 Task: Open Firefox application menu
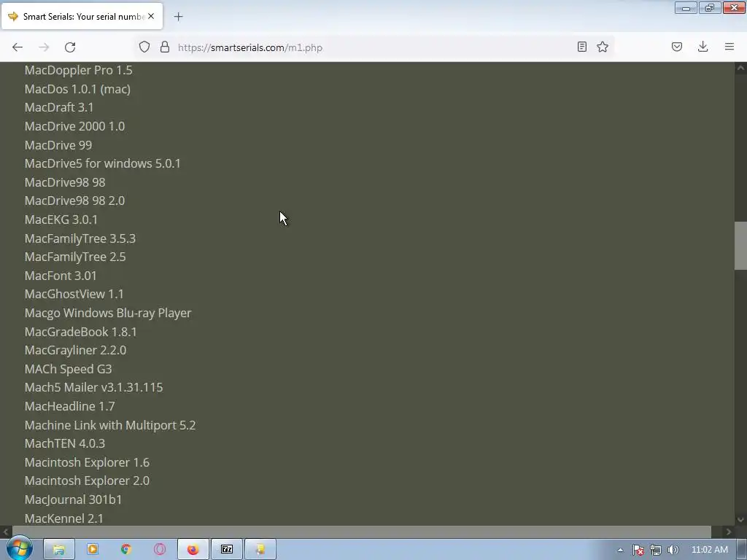click(x=729, y=47)
